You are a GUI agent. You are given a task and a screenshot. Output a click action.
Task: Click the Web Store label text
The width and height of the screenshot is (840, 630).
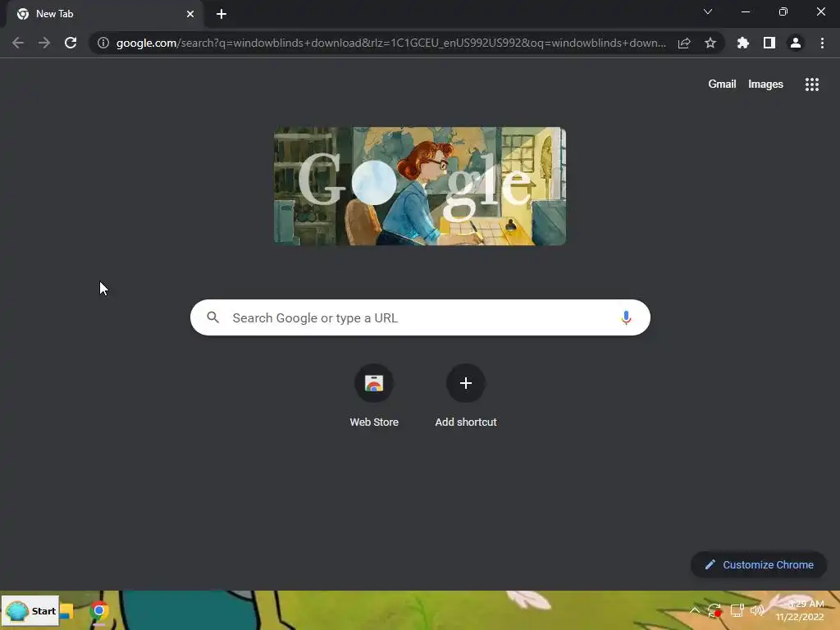(x=374, y=422)
